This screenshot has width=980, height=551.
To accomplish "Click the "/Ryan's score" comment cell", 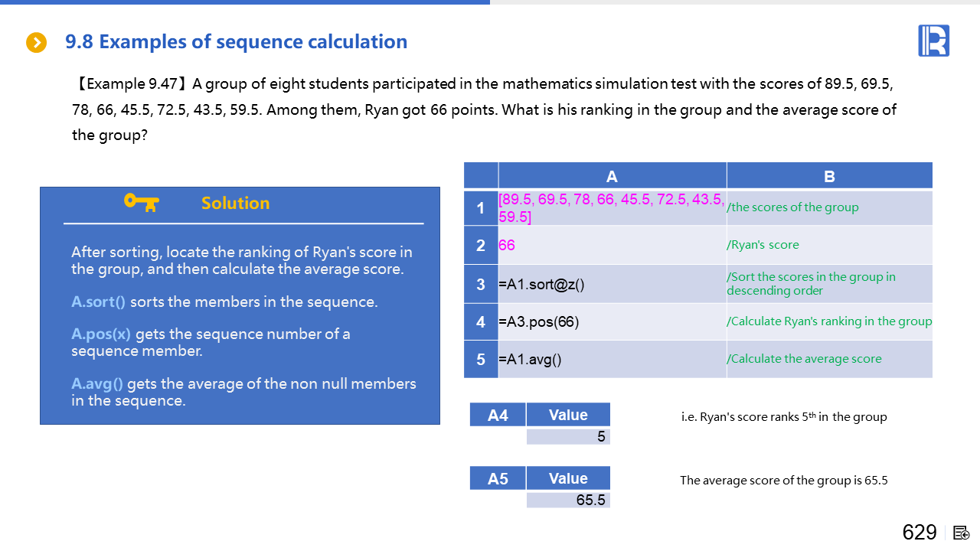I will pos(829,246).
